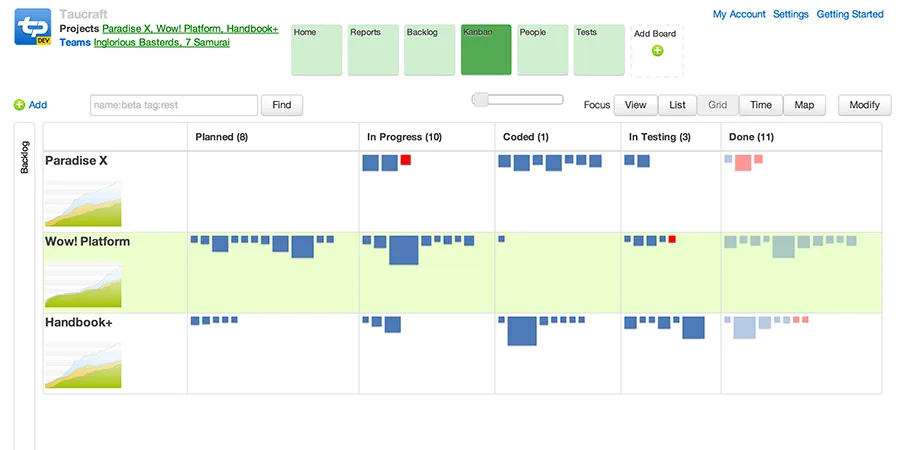Click the Wow! Platform row title
This screenshot has width=900, height=450.
coord(88,242)
